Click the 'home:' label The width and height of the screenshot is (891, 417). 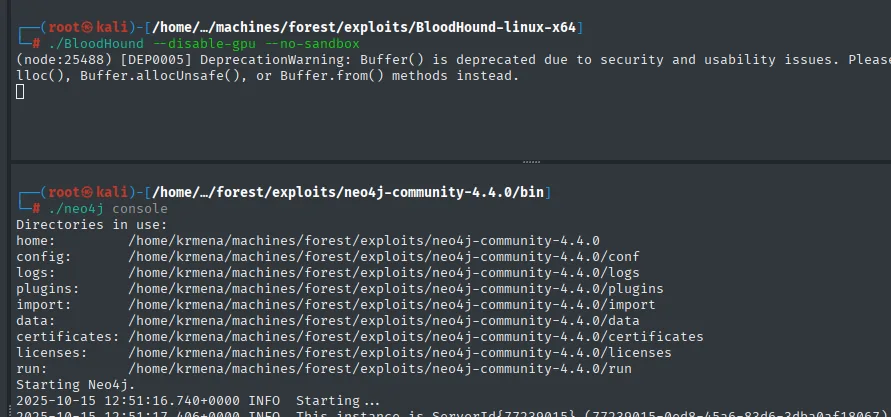click(36, 240)
